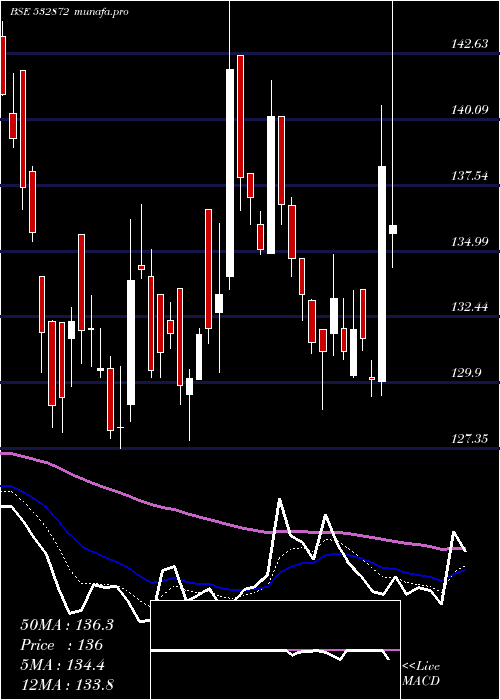This screenshot has width=500, height=700.
Task: Click the 140.09 price axis label
Action: tap(470, 109)
